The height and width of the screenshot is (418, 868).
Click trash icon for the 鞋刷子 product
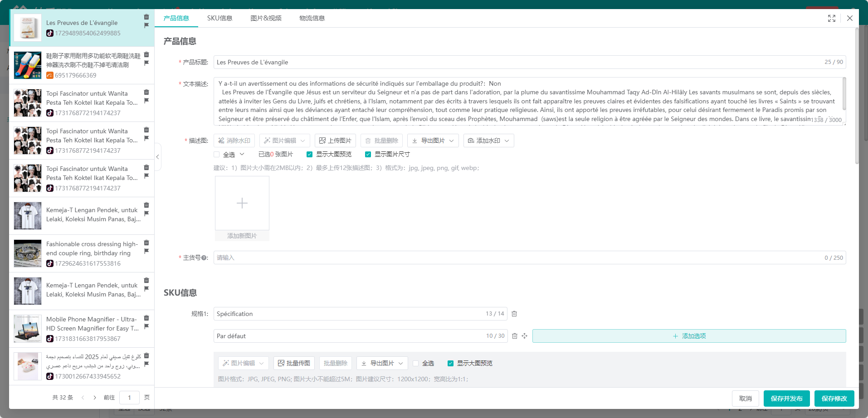point(146,55)
